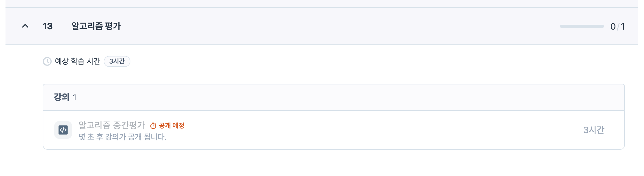Screen dimensions: 644x176
Task: Click the section progress bar
Action: coord(582,26)
